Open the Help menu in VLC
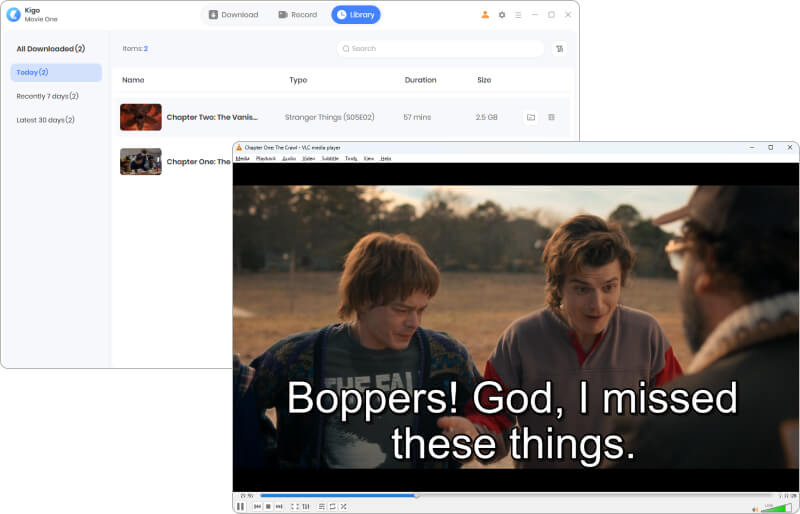Image resolution: width=800 pixels, height=514 pixels. click(386, 158)
